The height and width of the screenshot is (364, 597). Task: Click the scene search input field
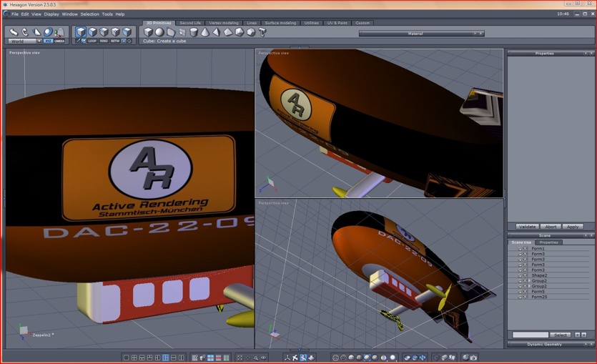coord(531,335)
